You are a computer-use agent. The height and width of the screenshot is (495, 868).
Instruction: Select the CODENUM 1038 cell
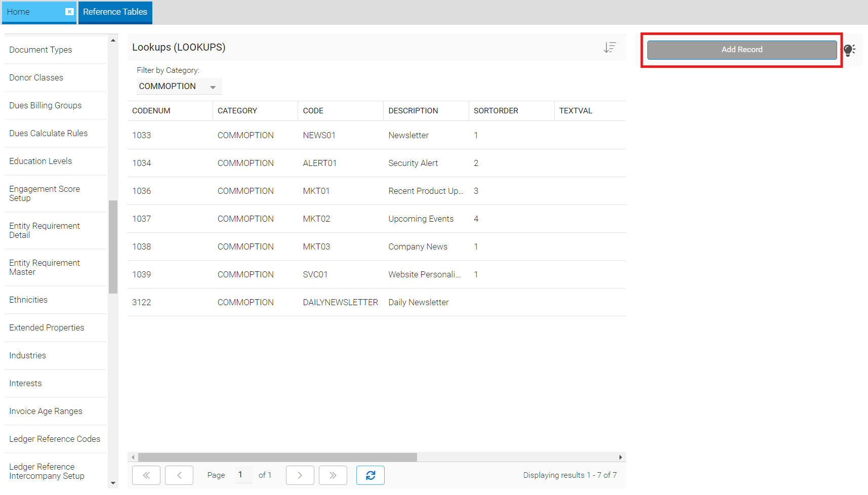point(170,246)
